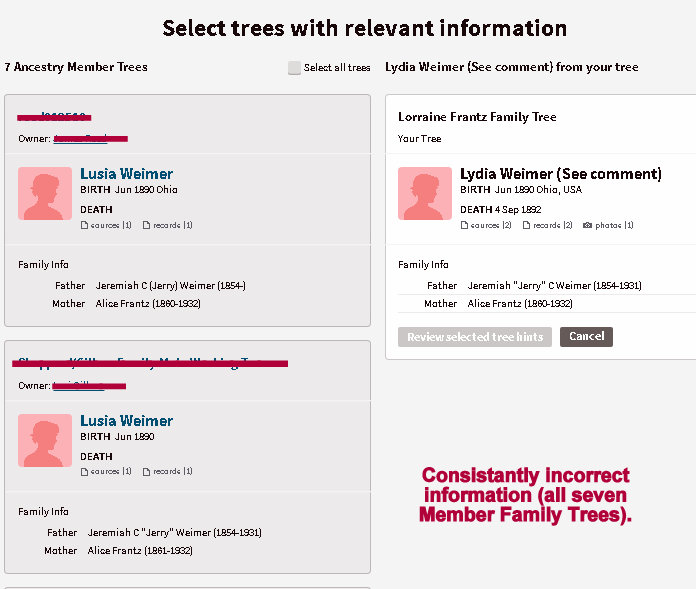
Task: Open records icon in Lusia card with 1861-born mother
Action: (x=147, y=471)
